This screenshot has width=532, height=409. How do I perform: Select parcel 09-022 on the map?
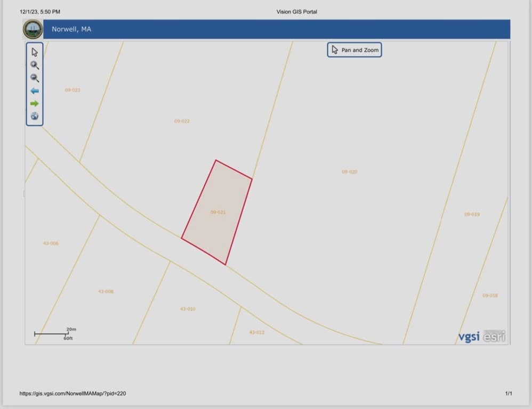click(182, 121)
